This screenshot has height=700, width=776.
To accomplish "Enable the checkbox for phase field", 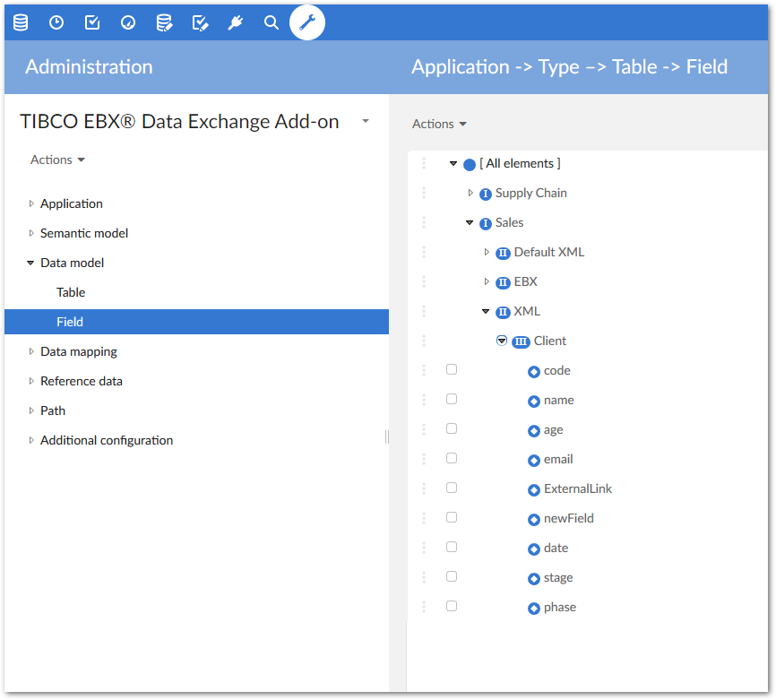I will pos(452,606).
